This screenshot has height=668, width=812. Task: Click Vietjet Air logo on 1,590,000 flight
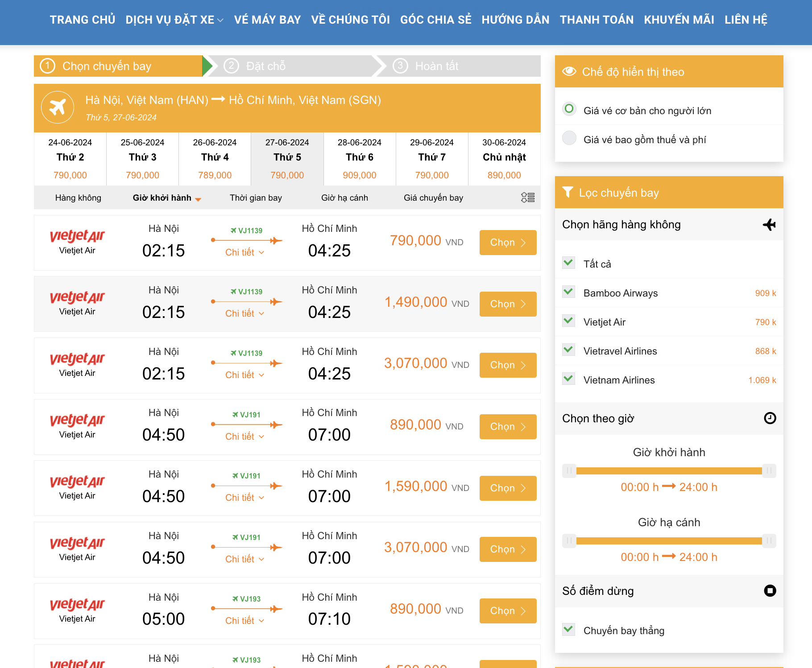(x=77, y=481)
